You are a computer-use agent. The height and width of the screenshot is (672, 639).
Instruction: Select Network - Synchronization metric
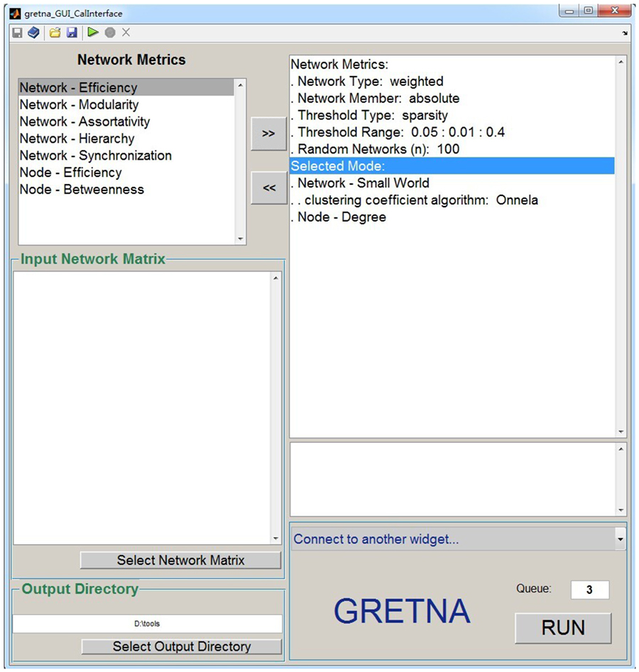[x=127, y=156]
